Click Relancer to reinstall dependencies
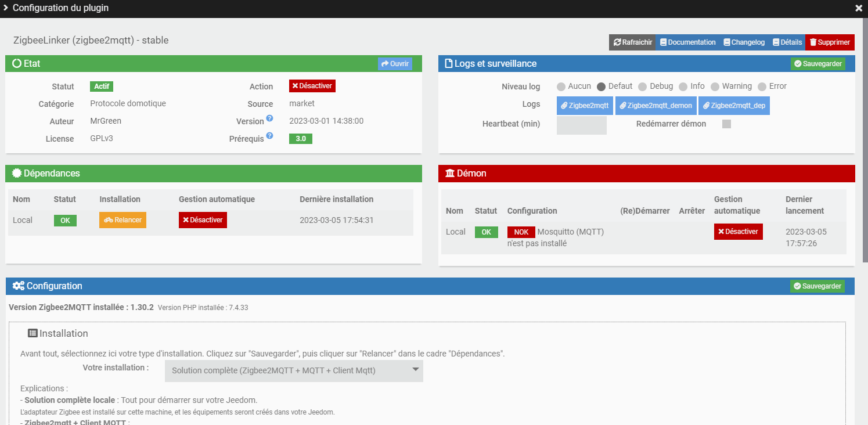Image resolution: width=868 pixels, height=425 pixels. pos(123,220)
